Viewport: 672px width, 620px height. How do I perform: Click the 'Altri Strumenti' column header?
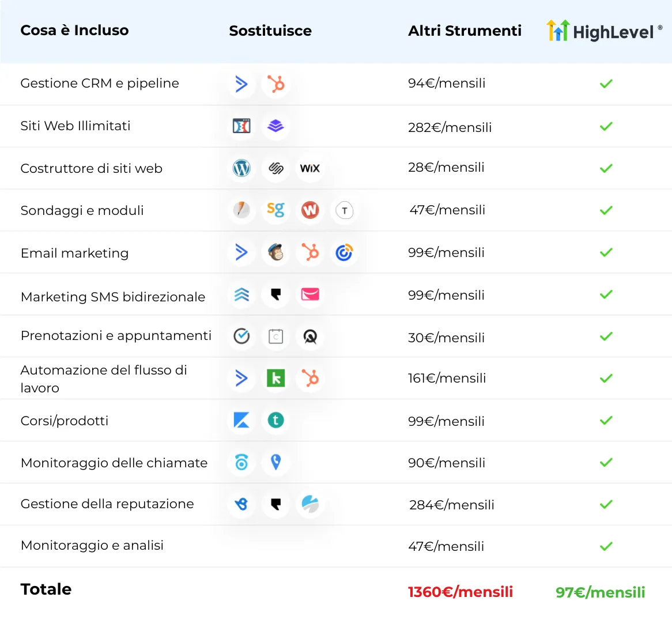click(x=465, y=31)
